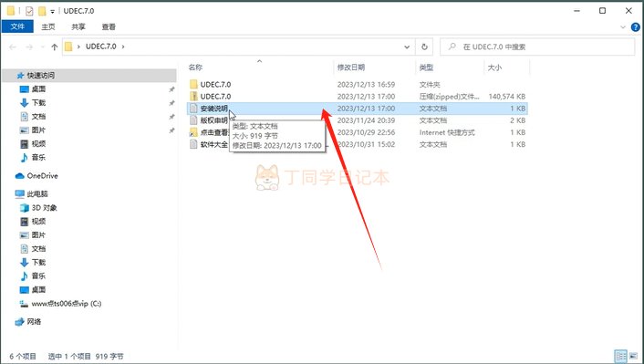The image size is (644, 364).
Task: Open pinned 下载 under Quick access
Action: pos(38,103)
